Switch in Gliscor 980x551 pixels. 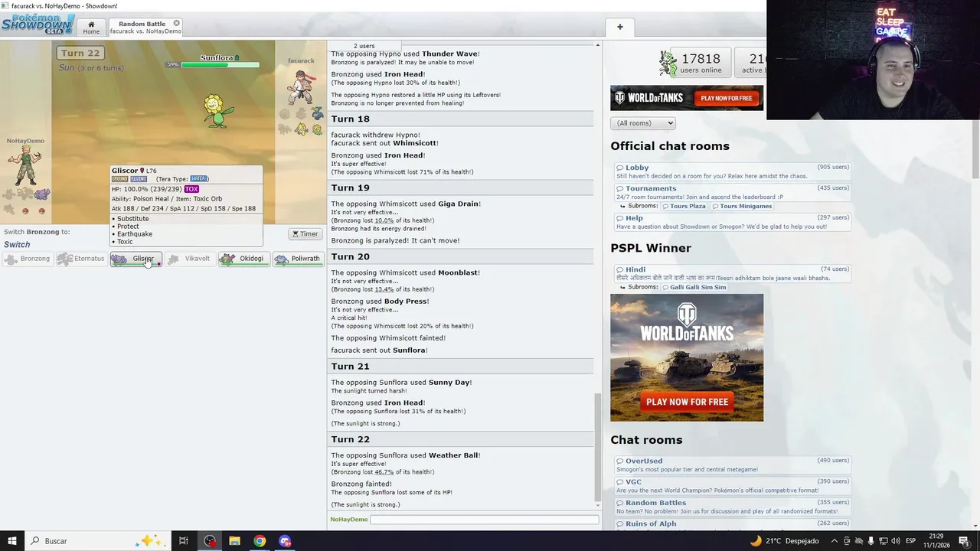pyautogui.click(x=136, y=259)
